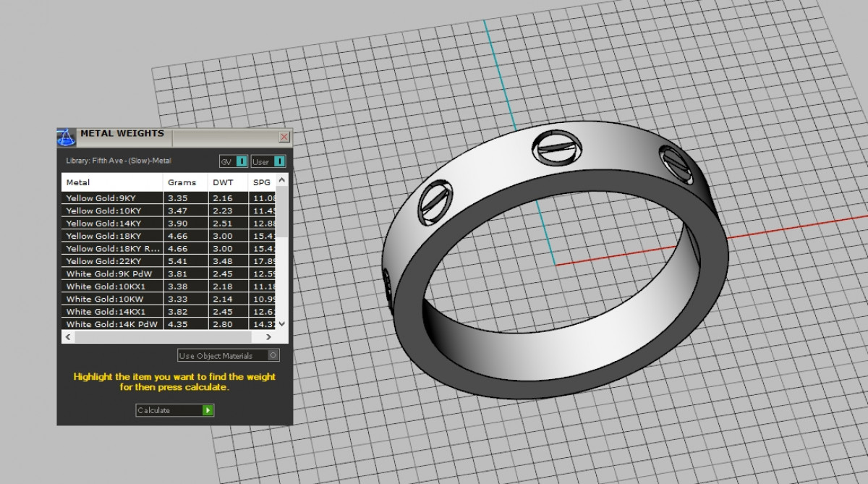Select the Yellow Gold:22KY row
The width and height of the screenshot is (868, 484).
point(111,261)
